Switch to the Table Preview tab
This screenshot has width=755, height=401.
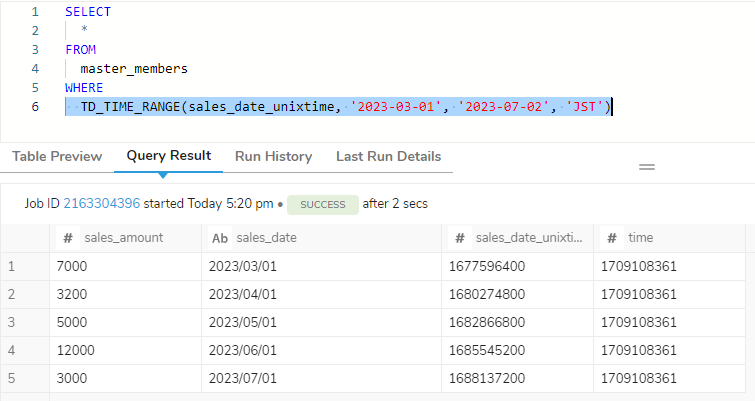click(x=57, y=156)
